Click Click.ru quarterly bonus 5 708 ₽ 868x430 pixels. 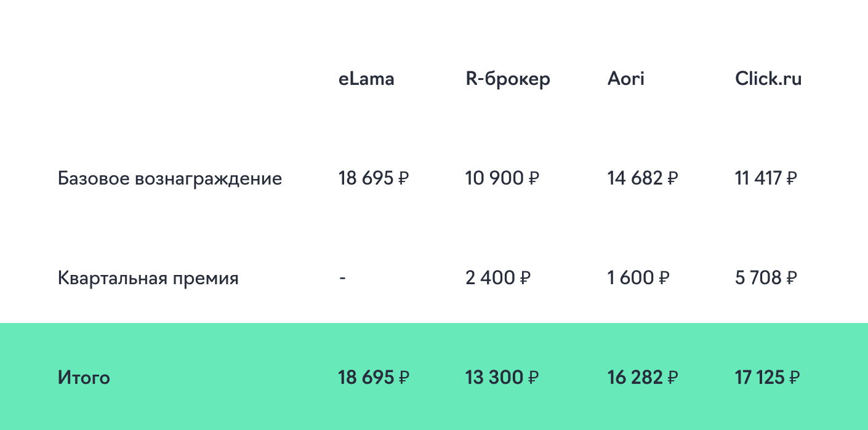click(x=766, y=278)
